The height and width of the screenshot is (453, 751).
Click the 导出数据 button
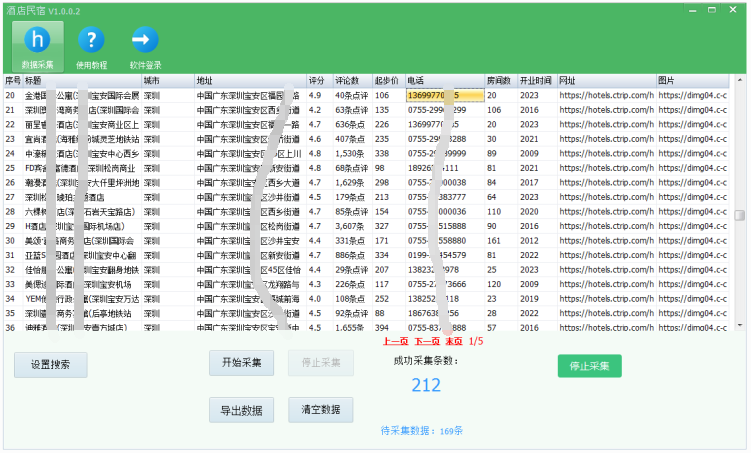(241, 410)
